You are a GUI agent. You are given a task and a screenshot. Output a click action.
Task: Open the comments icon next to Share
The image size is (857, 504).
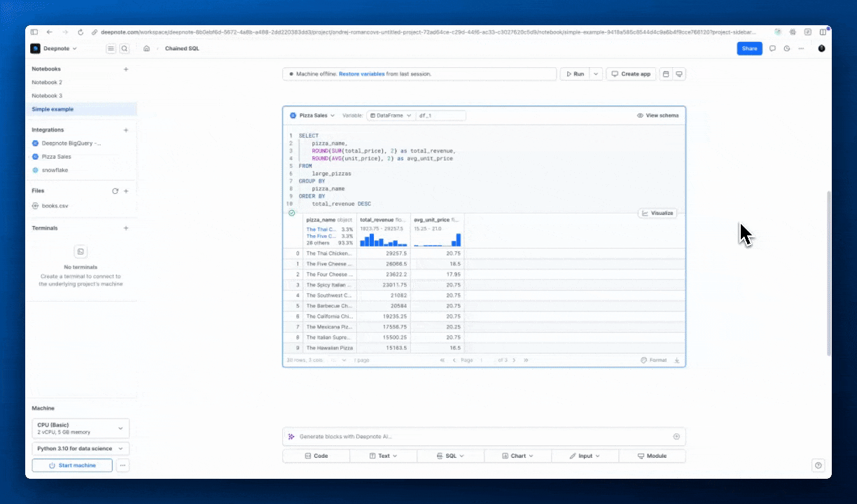[772, 48]
